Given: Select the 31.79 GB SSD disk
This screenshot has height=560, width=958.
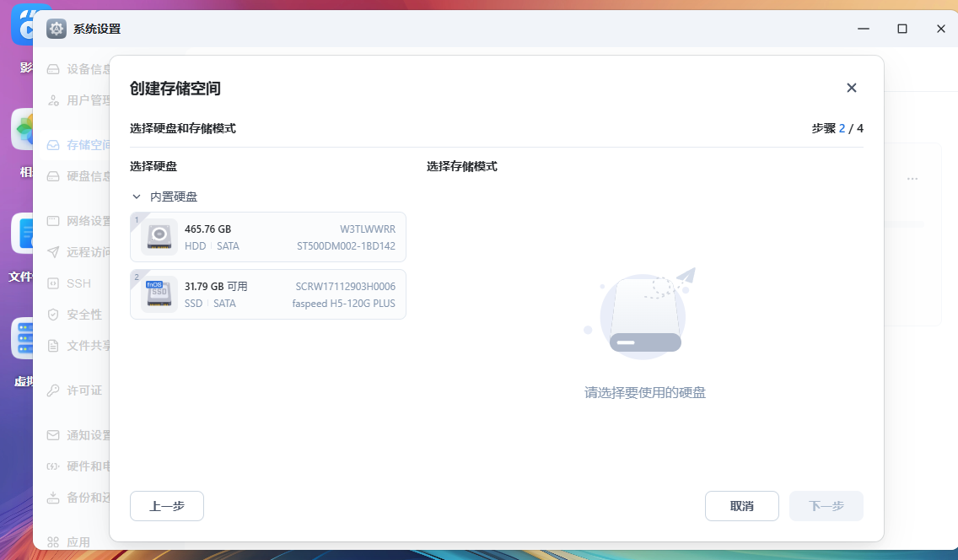Looking at the screenshot, I should tap(268, 293).
